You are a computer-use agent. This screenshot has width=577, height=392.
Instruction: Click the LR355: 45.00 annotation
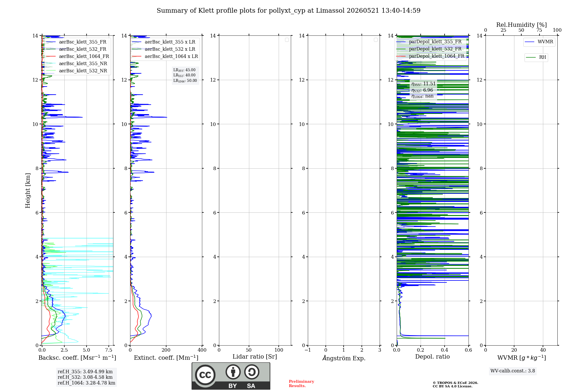click(x=184, y=70)
